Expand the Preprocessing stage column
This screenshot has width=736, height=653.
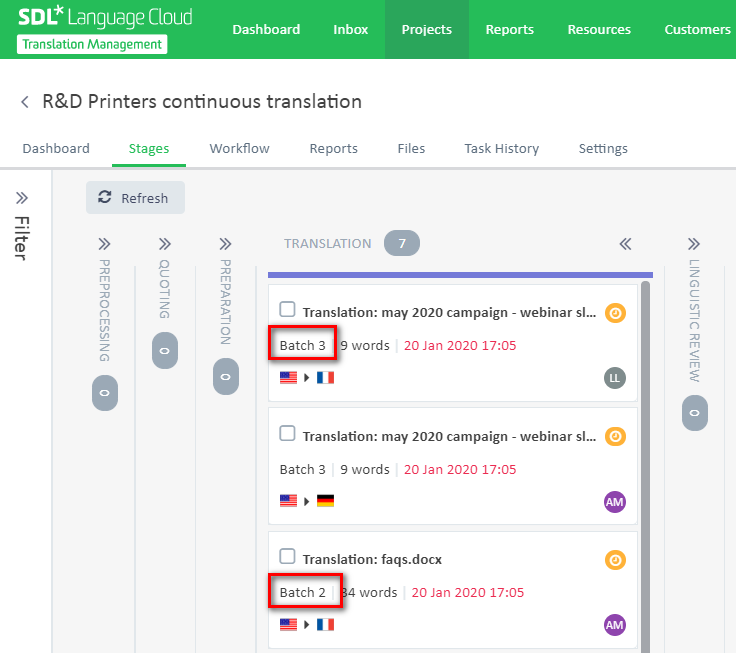(104, 244)
